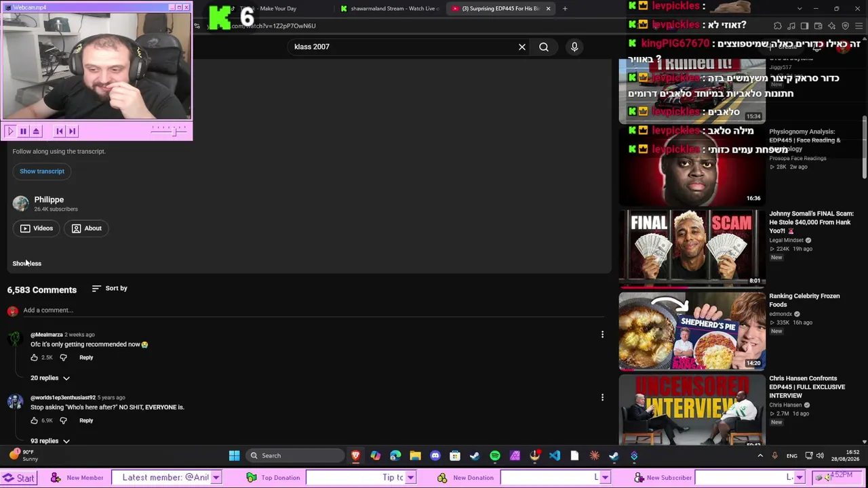The image size is (868, 488).
Task: Reply to the 'Who's here after' comment
Action: (x=86, y=420)
